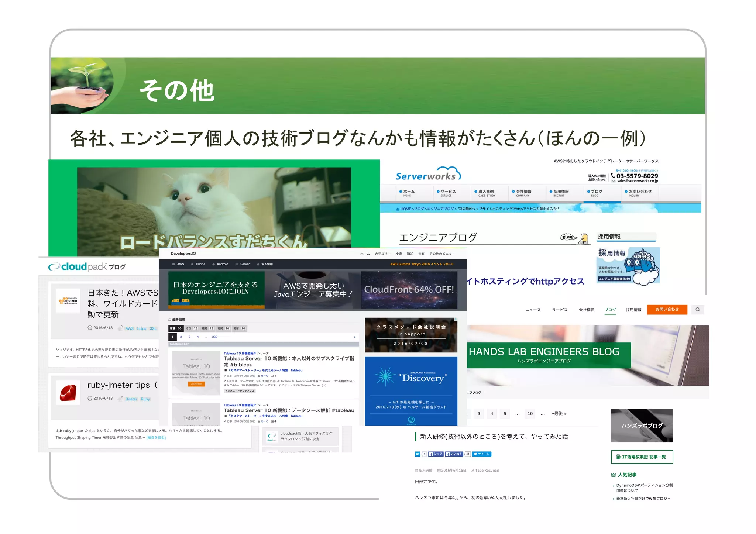Click AWS Summit Tokyo 2016 イベントレポート link
The image size is (756, 534).
[422, 264]
